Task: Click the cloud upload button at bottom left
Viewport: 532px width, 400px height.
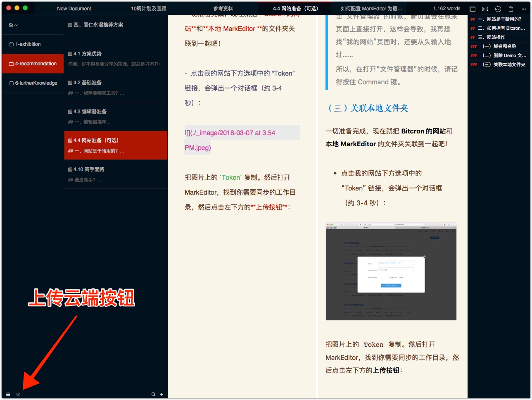Action: [18, 394]
